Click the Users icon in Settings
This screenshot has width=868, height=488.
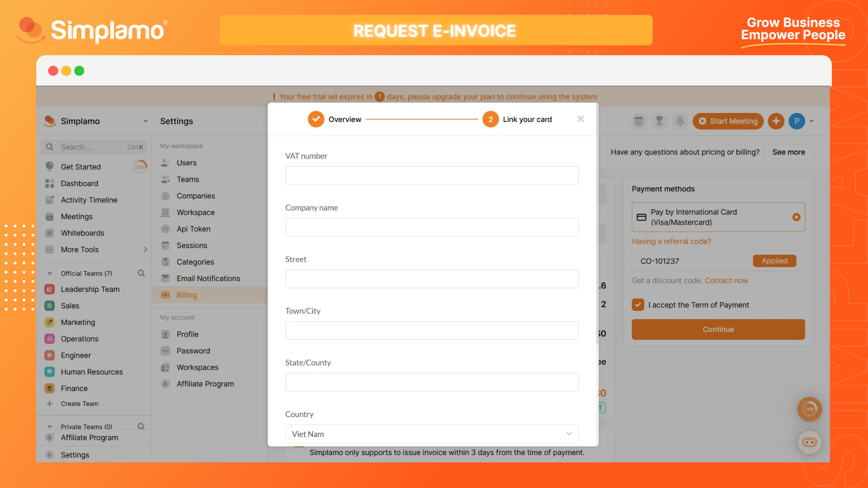[165, 163]
